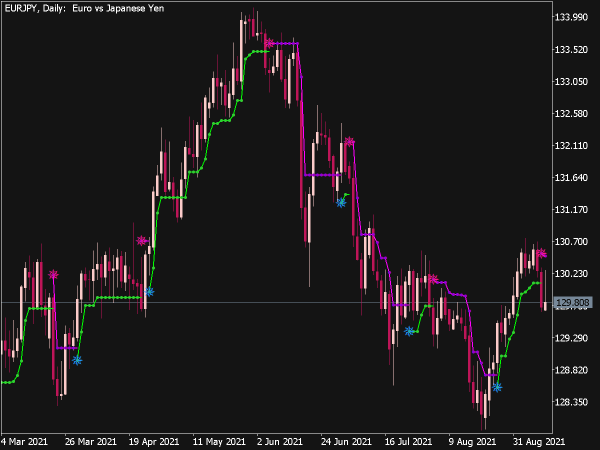Click the pink sell star from mid-March 2021

click(54, 274)
